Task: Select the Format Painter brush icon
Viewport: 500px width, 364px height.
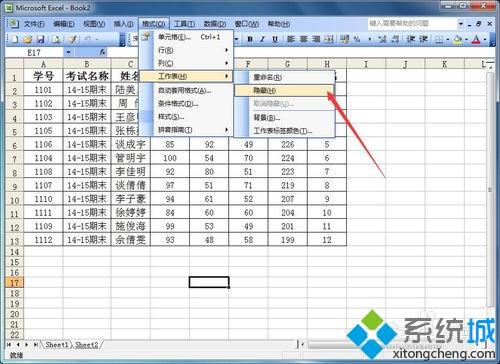Action: (x=72, y=39)
